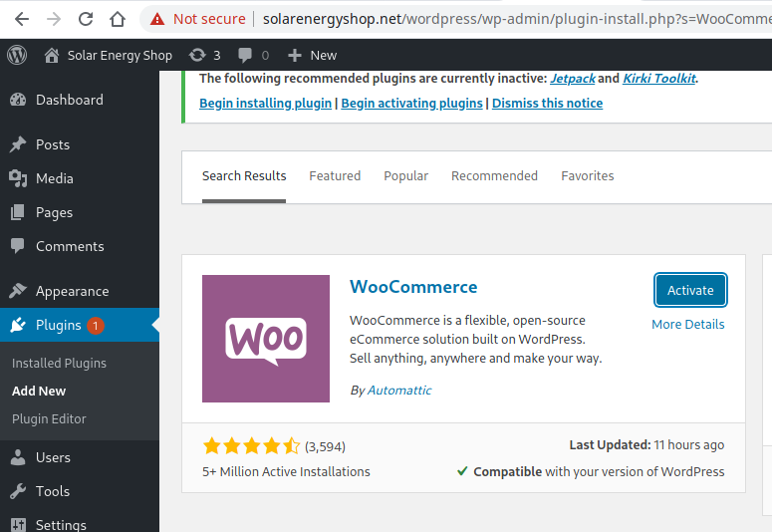Click the Media library icon
This screenshot has height=532, width=772.
(x=18, y=178)
